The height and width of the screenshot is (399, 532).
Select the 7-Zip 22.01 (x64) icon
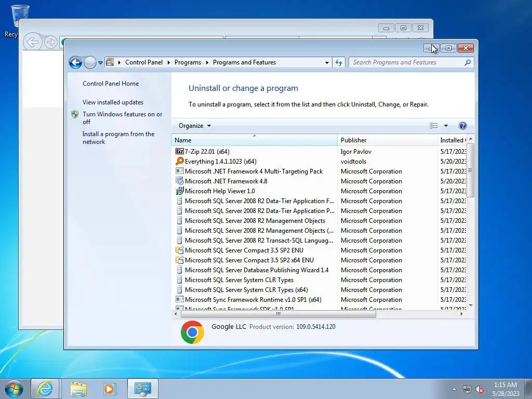tap(179, 151)
